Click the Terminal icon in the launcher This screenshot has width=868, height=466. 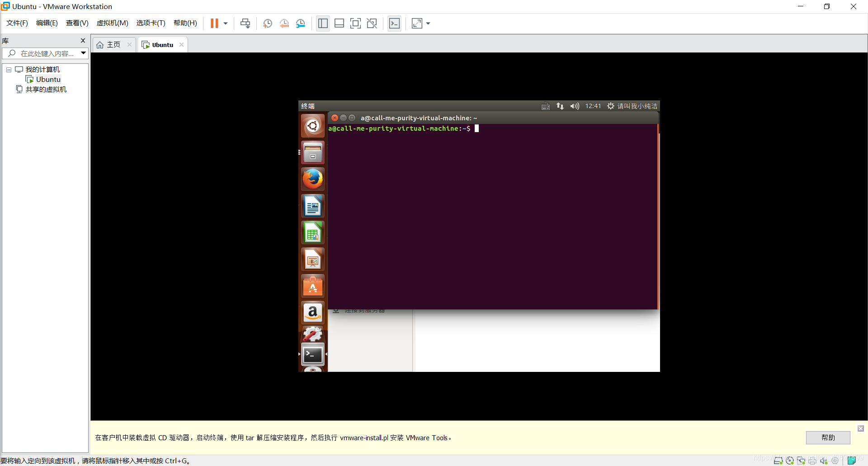pyautogui.click(x=313, y=355)
